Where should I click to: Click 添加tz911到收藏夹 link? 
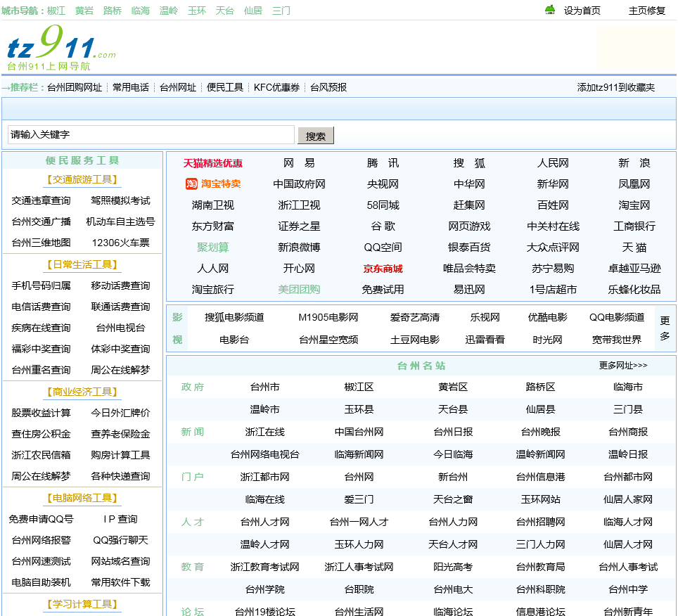coord(615,88)
